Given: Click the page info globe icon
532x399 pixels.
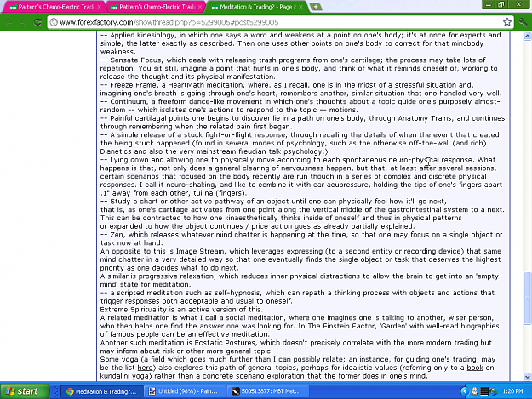Looking at the screenshot, I should pos(54,22).
